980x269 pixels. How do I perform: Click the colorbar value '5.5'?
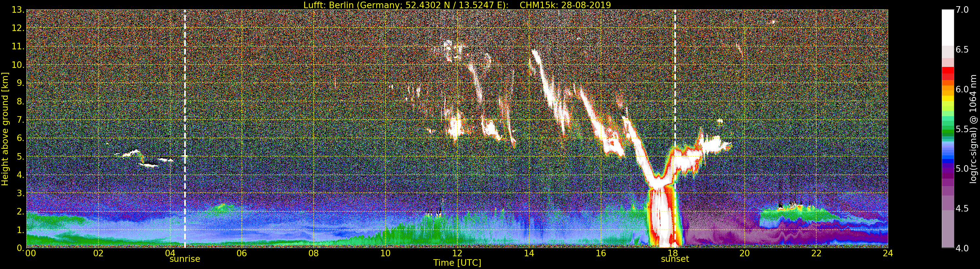point(962,129)
